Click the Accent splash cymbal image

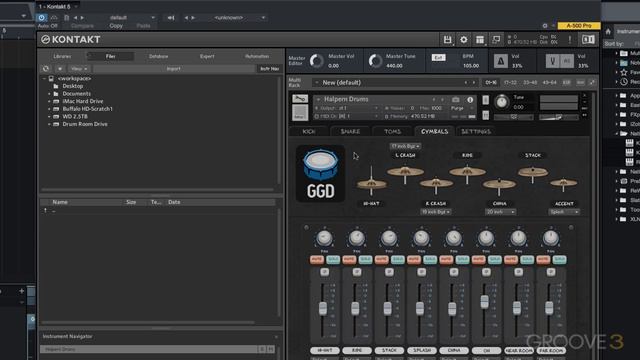click(563, 184)
